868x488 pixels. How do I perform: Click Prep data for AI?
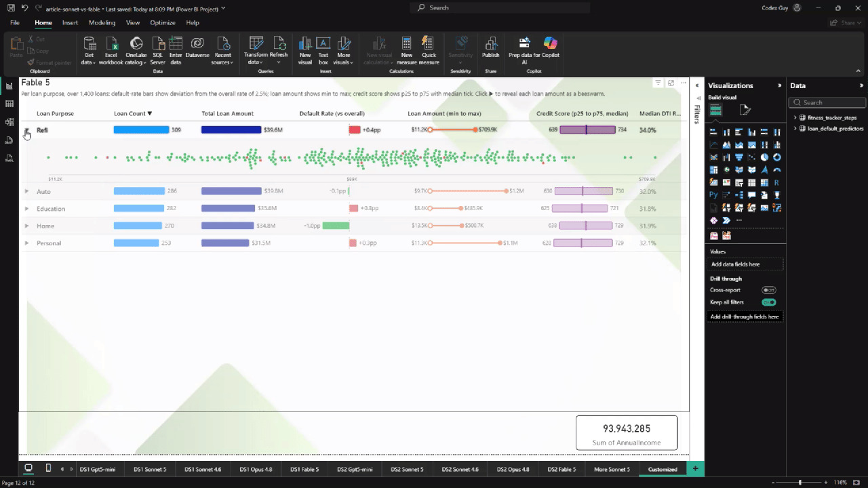point(524,49)
